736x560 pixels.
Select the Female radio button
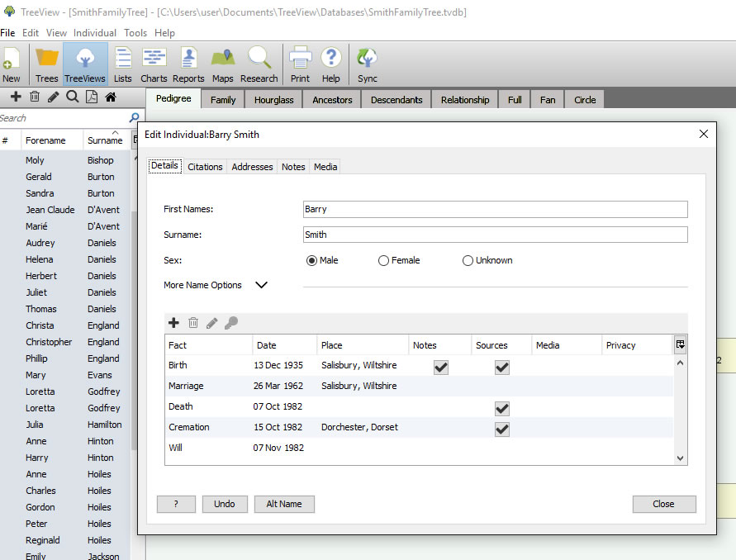(383, 260)
